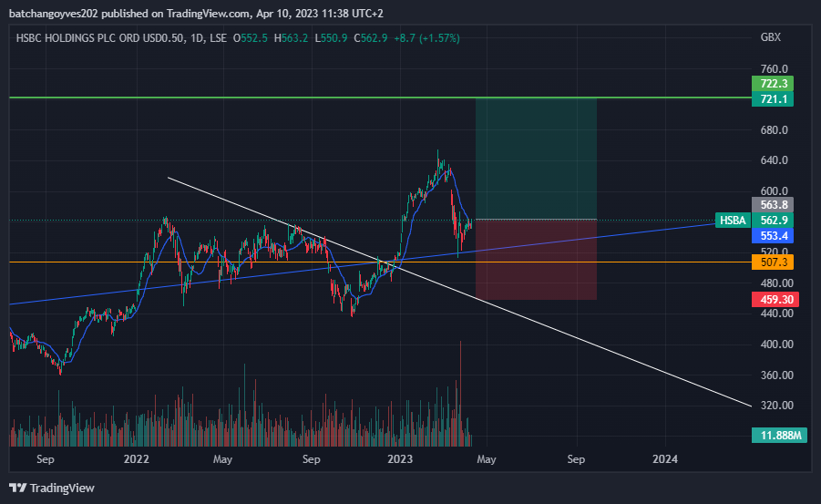Click the tallest volume spike bar
This screenshot has height=504, width=821.
click(x=460, y=393)
